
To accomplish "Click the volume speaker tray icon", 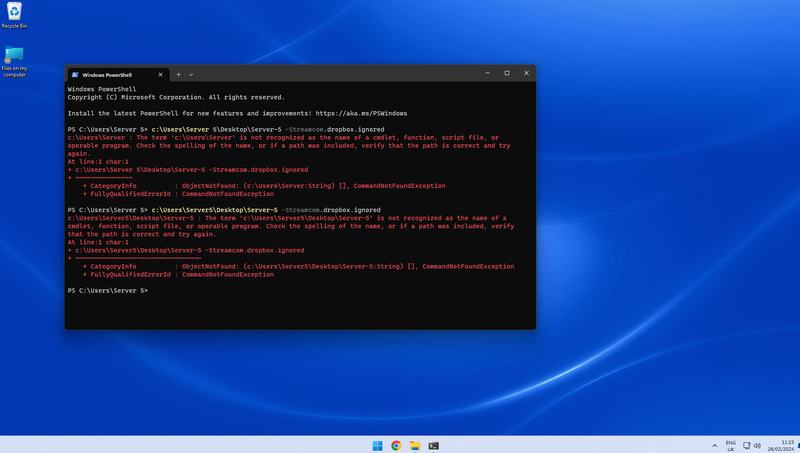I will coord(757,445).
